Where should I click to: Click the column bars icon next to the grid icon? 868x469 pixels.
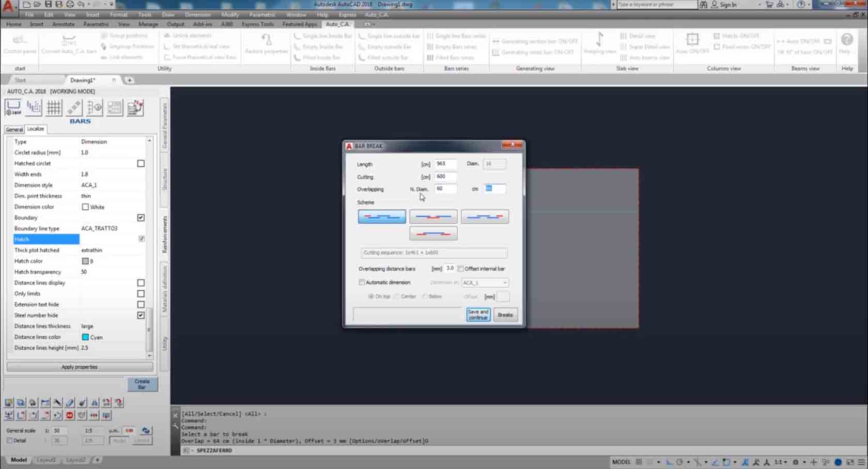(x=34, y=107)
